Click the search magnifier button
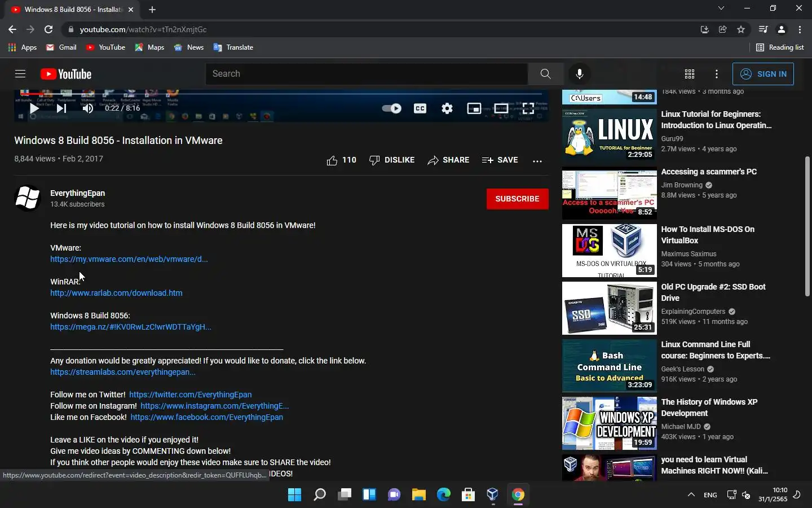Screen dimensions: 812x508 point(545,74)
